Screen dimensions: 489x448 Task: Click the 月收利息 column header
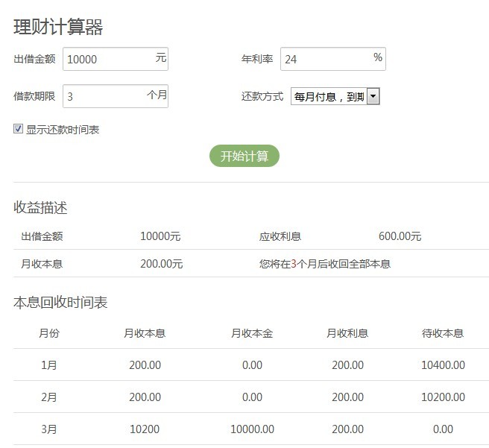[347, 333]
